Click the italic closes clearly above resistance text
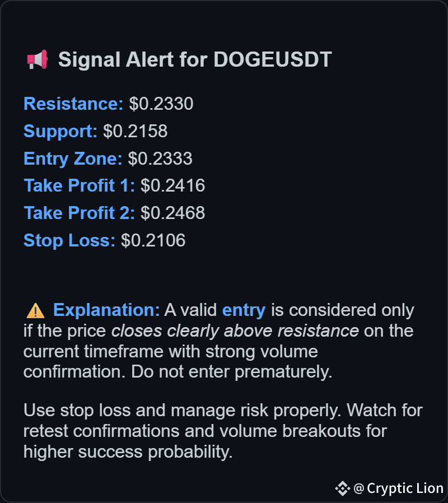The image size is (448, 503). coord(235,330)
